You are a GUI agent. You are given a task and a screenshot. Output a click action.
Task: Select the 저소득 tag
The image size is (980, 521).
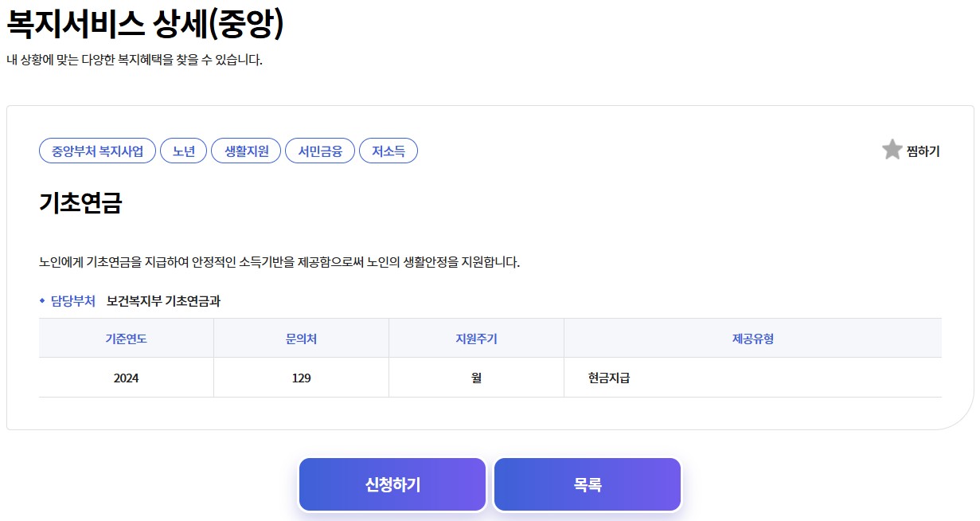[x=388, y=151]
